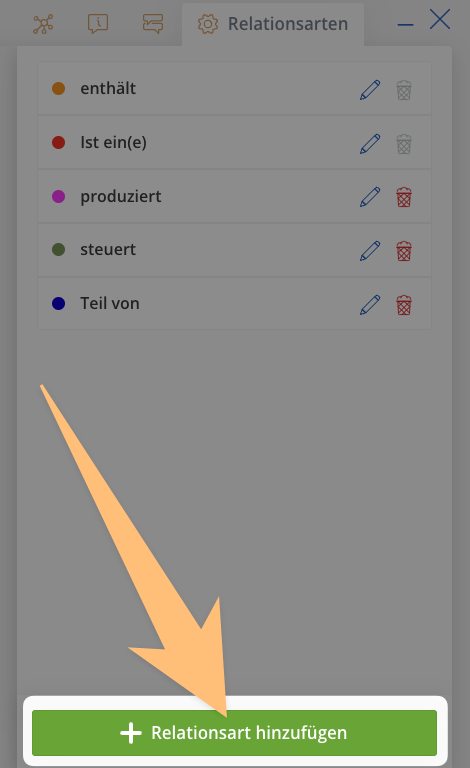Delete the steuert relation type
The width and height of the screenshot is (470, 768).
[404, 251]
